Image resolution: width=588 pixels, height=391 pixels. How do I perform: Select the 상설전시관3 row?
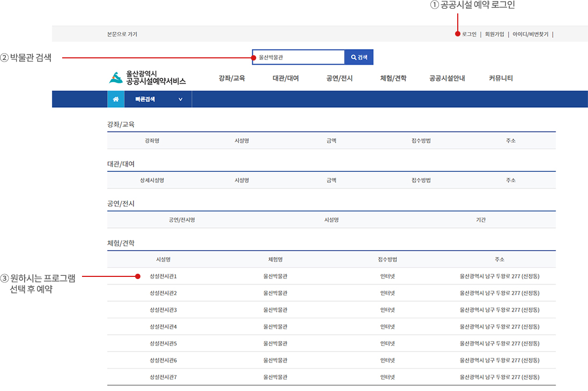point(331,310)
